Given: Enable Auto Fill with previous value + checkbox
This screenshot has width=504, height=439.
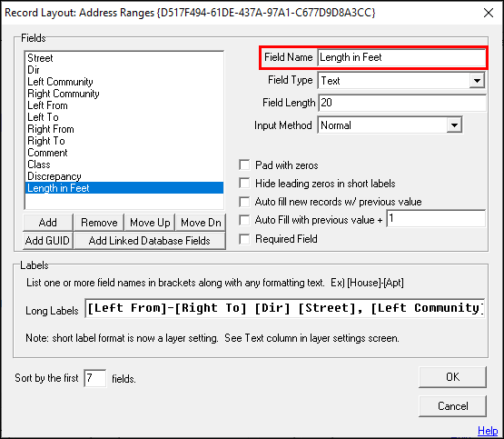Looking at the screenshot, I should coord(244,220).
